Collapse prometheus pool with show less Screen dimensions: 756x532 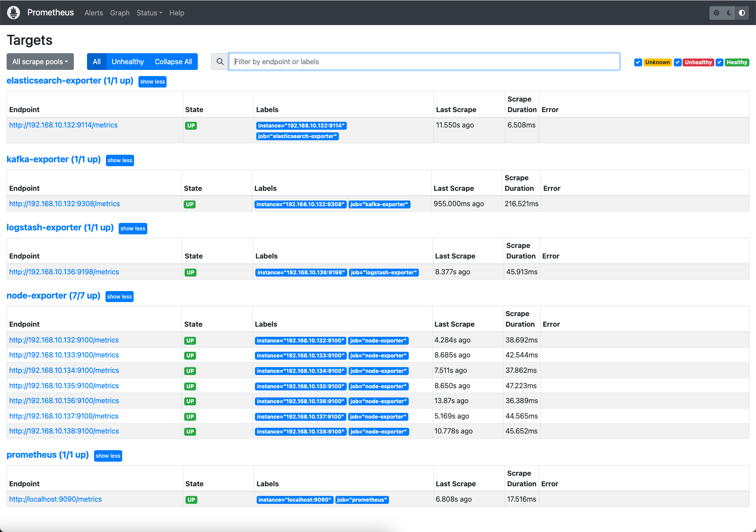coord(108,456)
